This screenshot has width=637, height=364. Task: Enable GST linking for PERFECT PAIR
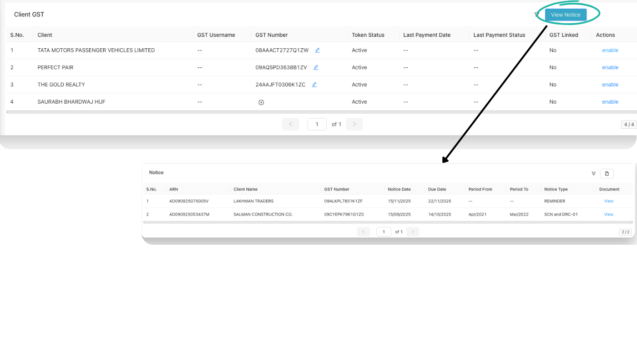tap(610, 67)
